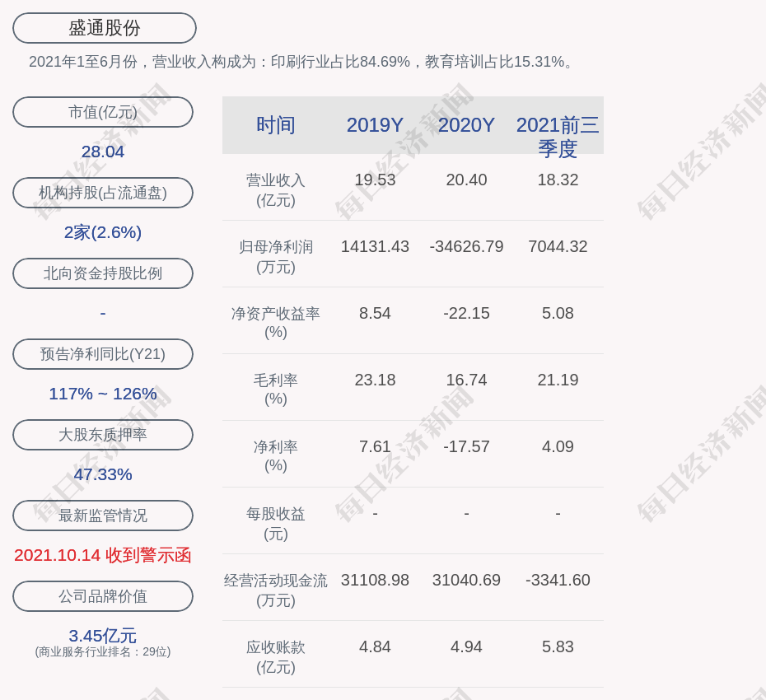Click the 时间 column header
766x700 pixels.
point(276,125)
